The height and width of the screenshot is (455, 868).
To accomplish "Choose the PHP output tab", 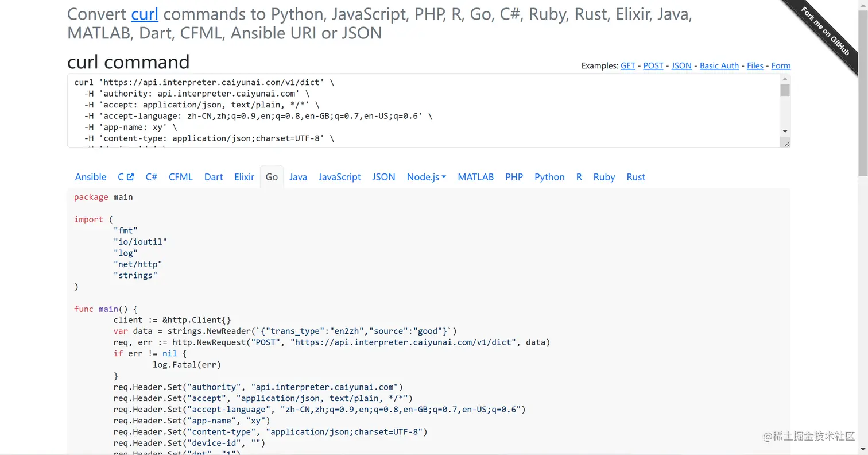I will point(514,177).
